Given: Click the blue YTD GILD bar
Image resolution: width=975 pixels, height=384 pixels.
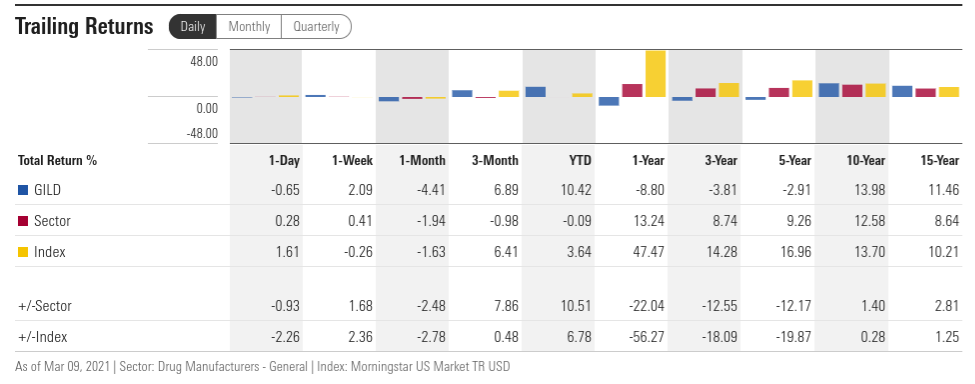Looking at the screenshot, I should (535, 92).
